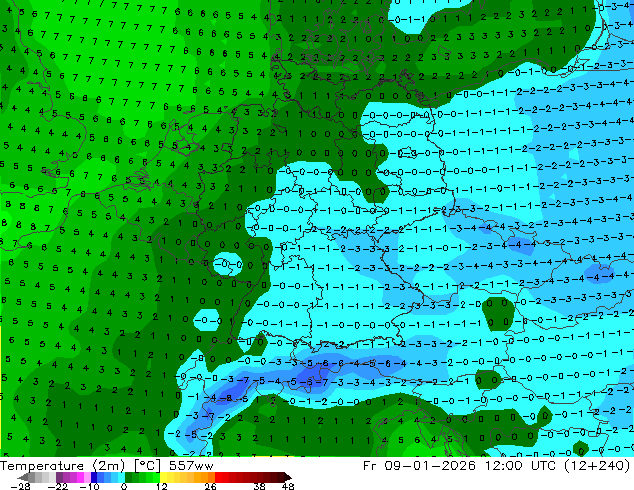
Task: Click the gray left arrow tip of the color bar
Action: [x=23, y=477]
